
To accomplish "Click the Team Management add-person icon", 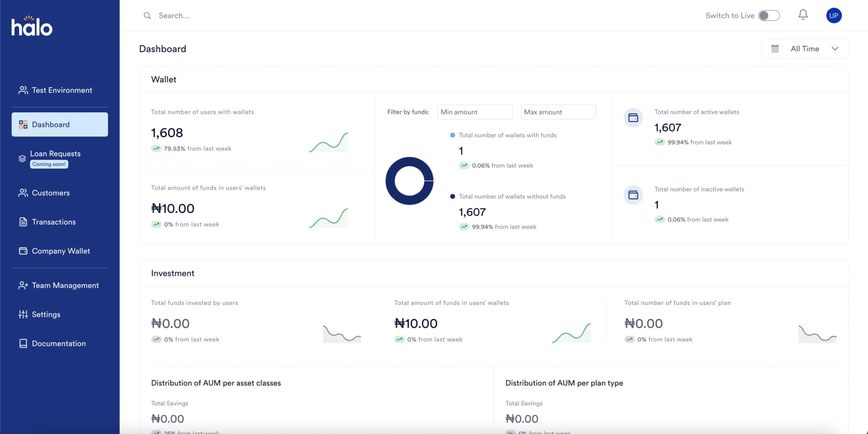I will point(23,285).
